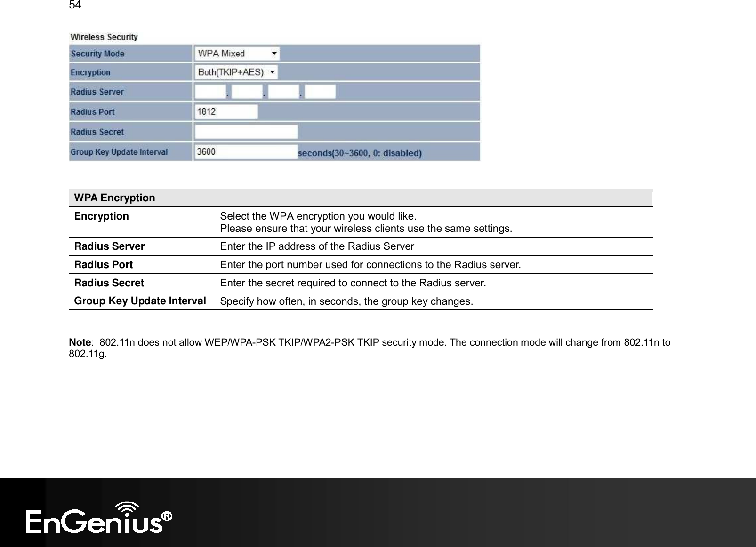
Task: Click the Radius Port field containing 1812
Action: tap(226, 111)
